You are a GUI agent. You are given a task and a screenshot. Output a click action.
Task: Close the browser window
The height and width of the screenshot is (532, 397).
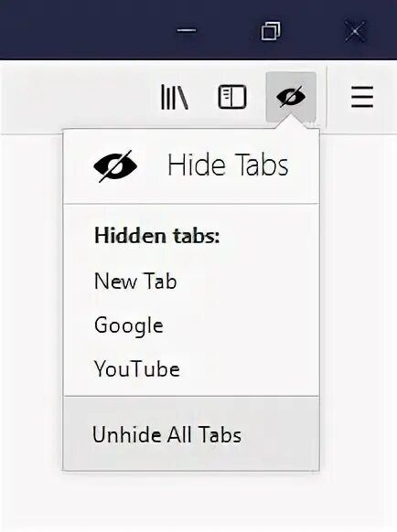[x=355, y=31]
